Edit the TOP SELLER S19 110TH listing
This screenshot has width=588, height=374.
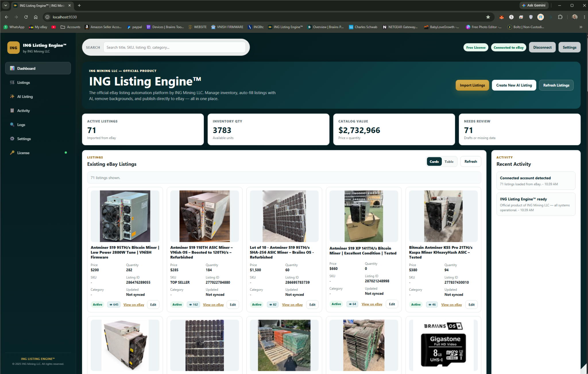[233, 305]
